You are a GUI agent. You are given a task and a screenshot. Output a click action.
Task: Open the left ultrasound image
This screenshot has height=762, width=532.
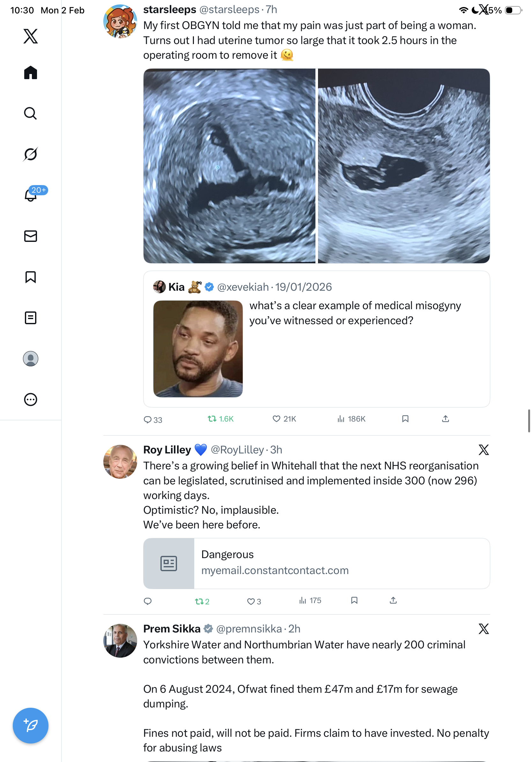click(229, 166)
